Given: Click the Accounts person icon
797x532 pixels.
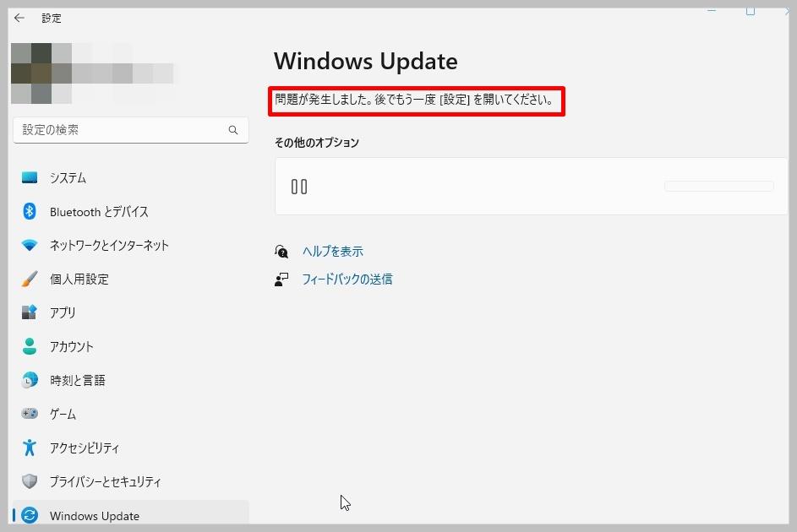Looking at the screenshot, I should click(x=30, y=346).
